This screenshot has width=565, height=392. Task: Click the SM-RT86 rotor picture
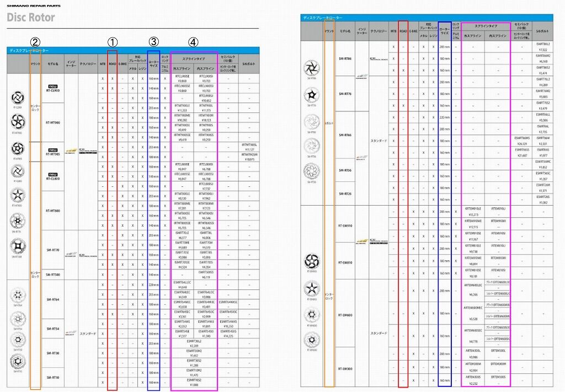pyautogui.click(x=311, y=68)
